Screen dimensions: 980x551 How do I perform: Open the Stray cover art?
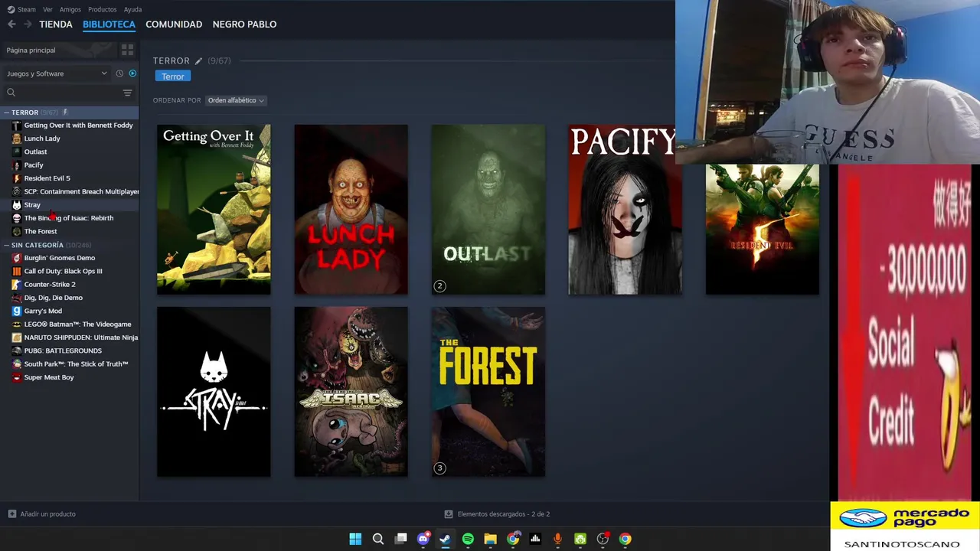pos(214,392)
